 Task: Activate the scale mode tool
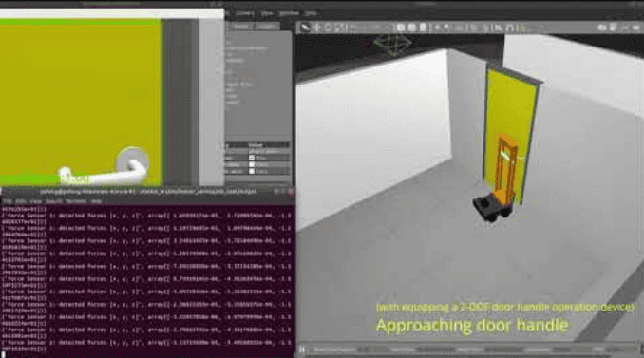(341, 28)
